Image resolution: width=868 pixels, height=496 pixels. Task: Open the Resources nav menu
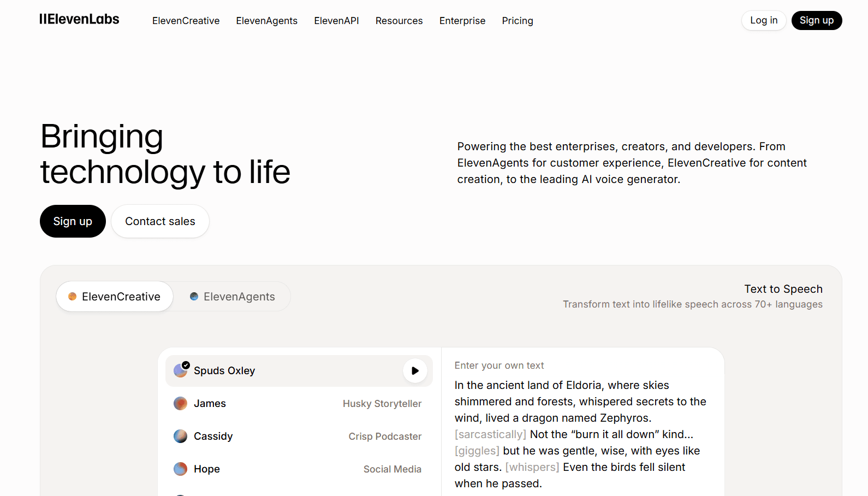pos(399,21)
